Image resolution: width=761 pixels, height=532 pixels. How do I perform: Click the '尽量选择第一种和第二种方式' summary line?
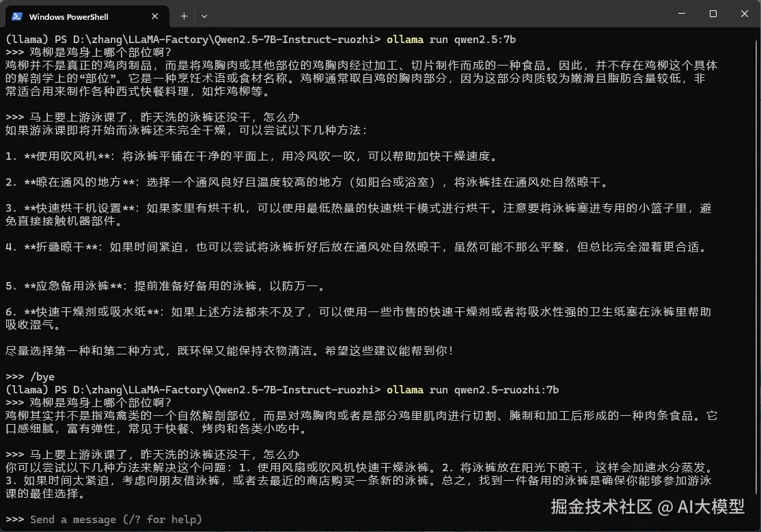pyautogui.click(x=230, y=350)
